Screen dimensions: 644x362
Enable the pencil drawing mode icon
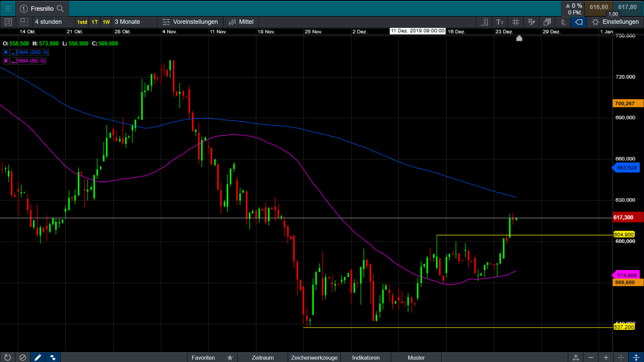[x=38, y=357]
